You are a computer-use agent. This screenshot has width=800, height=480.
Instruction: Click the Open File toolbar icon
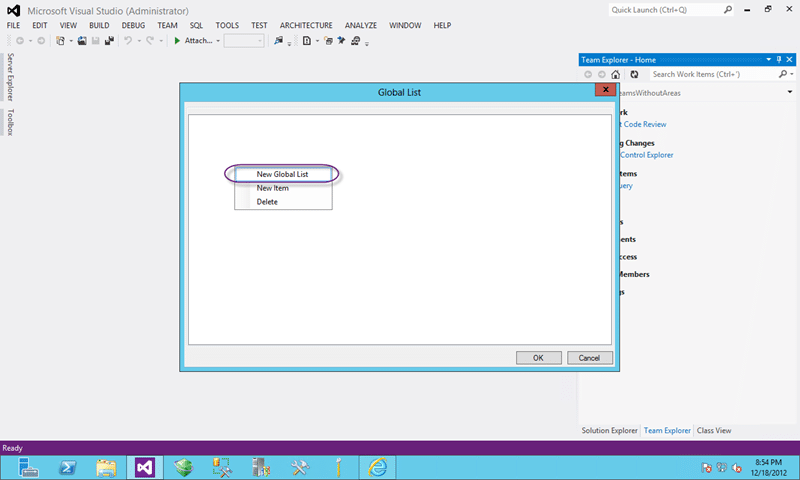coord(82,41)
